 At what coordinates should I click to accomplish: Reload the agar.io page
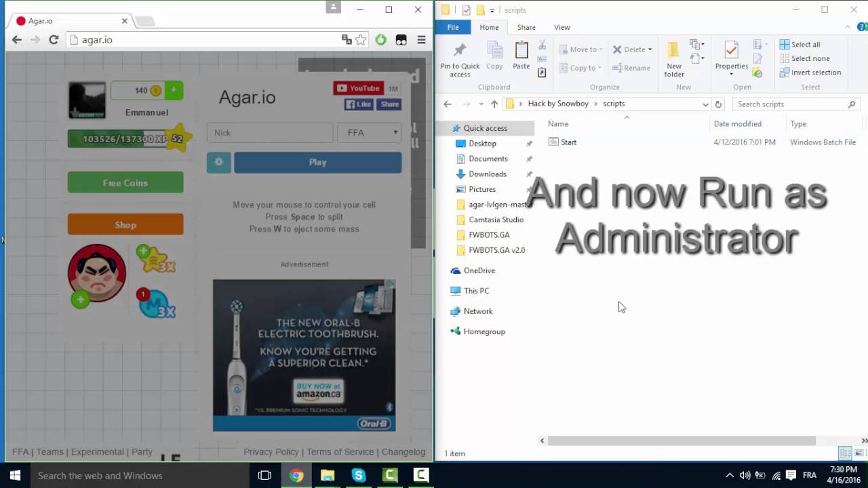point(54,40)
